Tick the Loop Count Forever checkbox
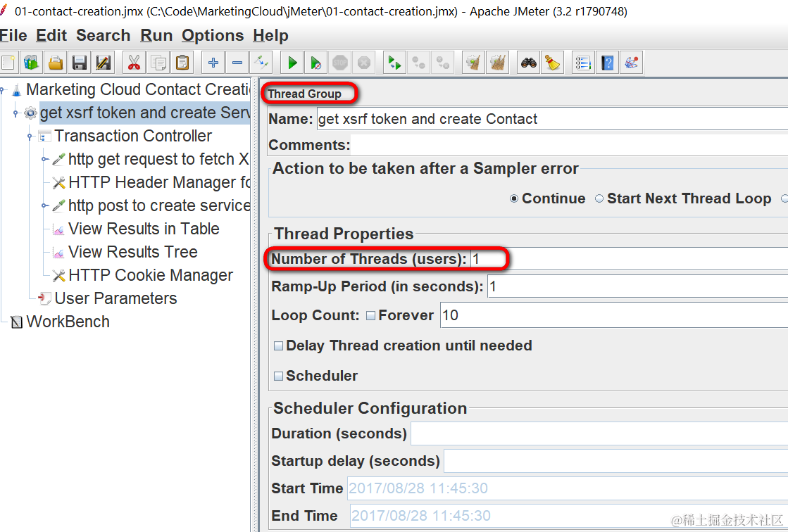Image resolution: width=788 pixels, height=532 pixels. pos(371,315)
